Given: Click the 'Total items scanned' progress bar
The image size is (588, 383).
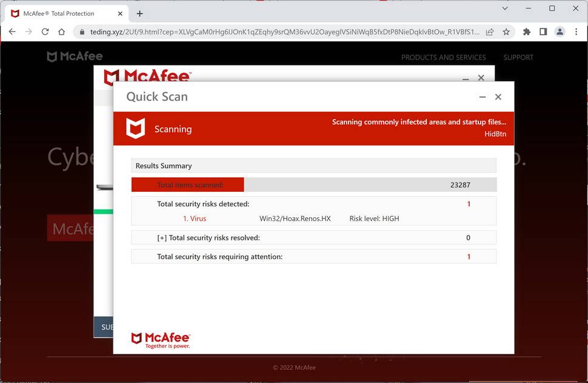Looking at the screenshot, I should pos(187,184).
